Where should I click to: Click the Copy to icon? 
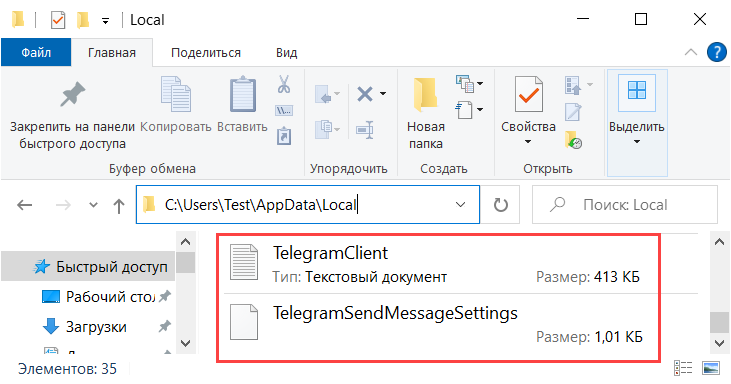[x=324, y=129]
